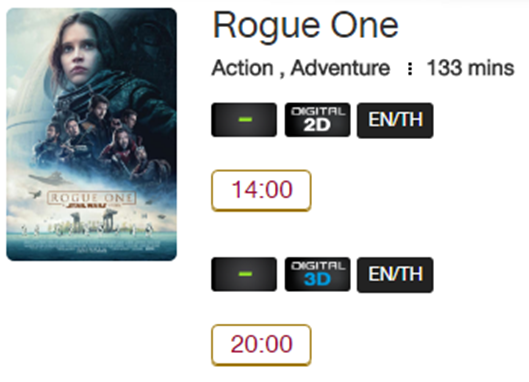Click the Digital 3D format badge
The image size is (529, 382).
(317, 274)
